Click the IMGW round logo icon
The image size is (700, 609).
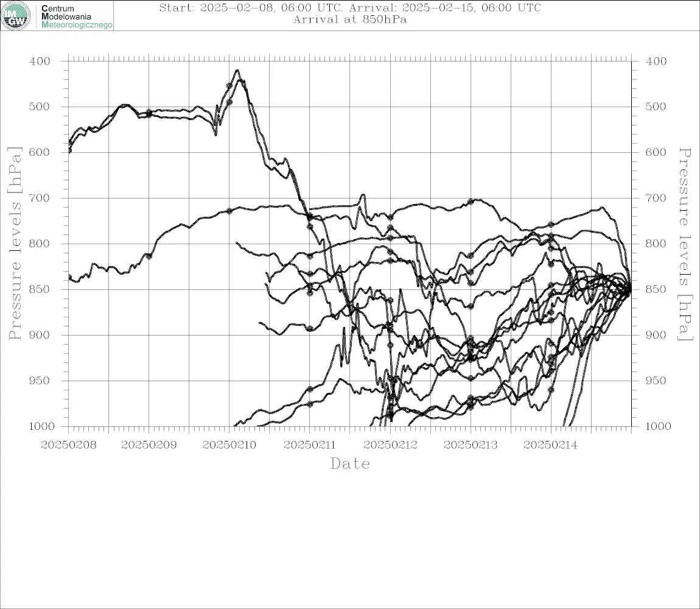click(16, 16)
